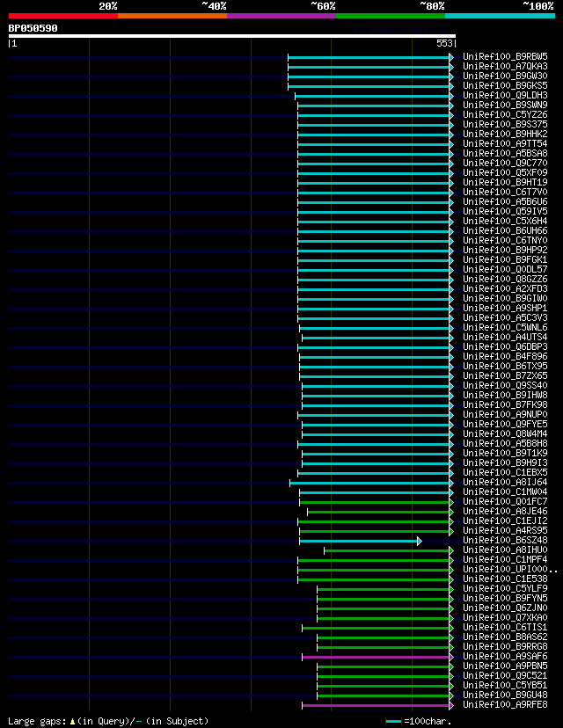Open the UniRef100_B9HHK2 entry
Screen dimensions: 563x728
click(505, 134)
